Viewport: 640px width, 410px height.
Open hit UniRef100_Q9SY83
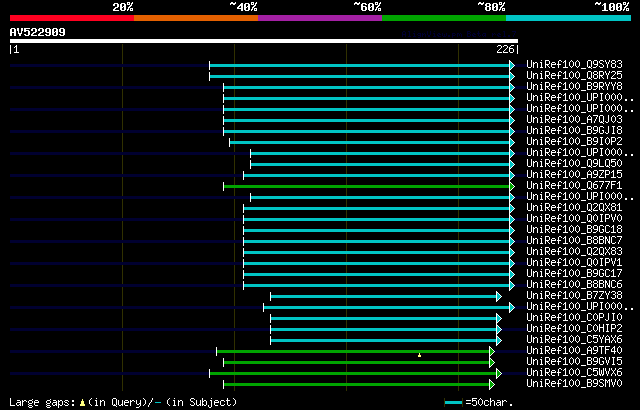tap(574, 64)
